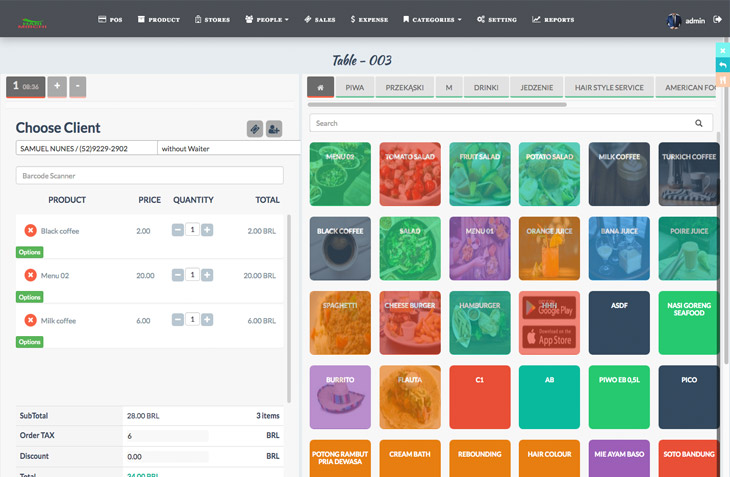Click the add new client icon
730x477 pixels.
[274, 129]
